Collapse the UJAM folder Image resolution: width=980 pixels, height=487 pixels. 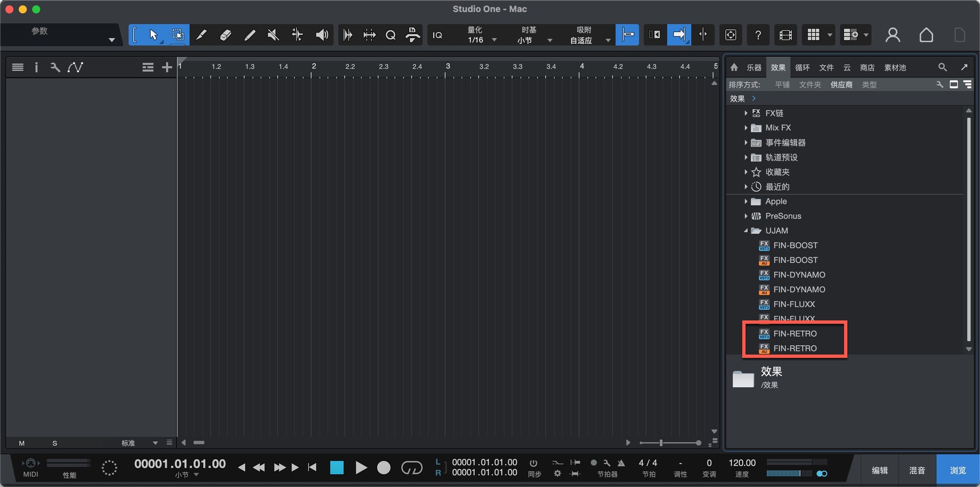746,231
